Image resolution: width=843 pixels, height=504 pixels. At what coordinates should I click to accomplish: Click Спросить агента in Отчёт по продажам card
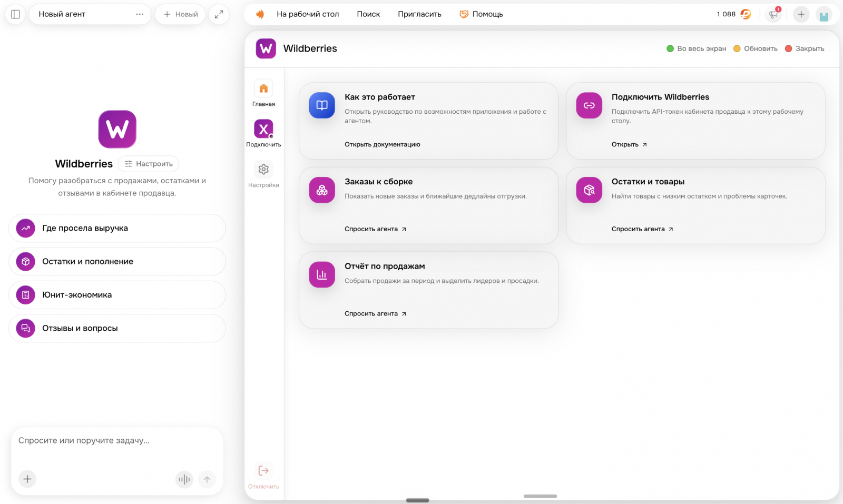click(375, 314)
